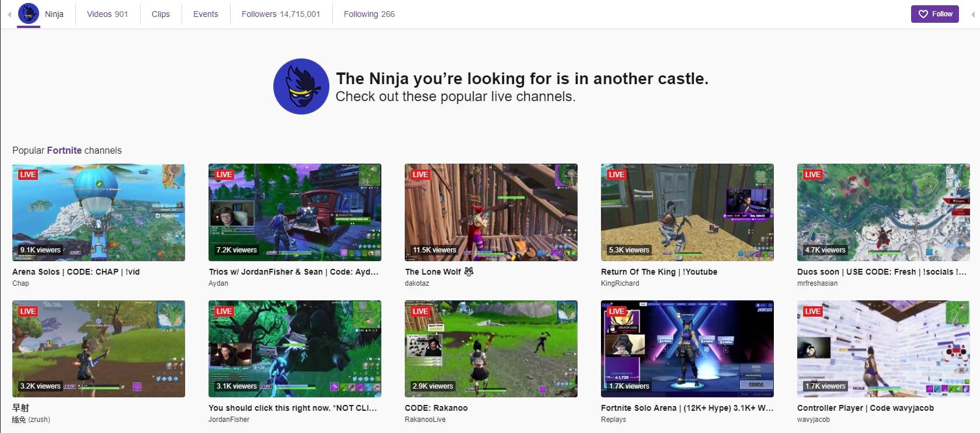Click the wolf emoji after 'The Lone Wolf'
This screenshot has height=433, width=980.
469,272
